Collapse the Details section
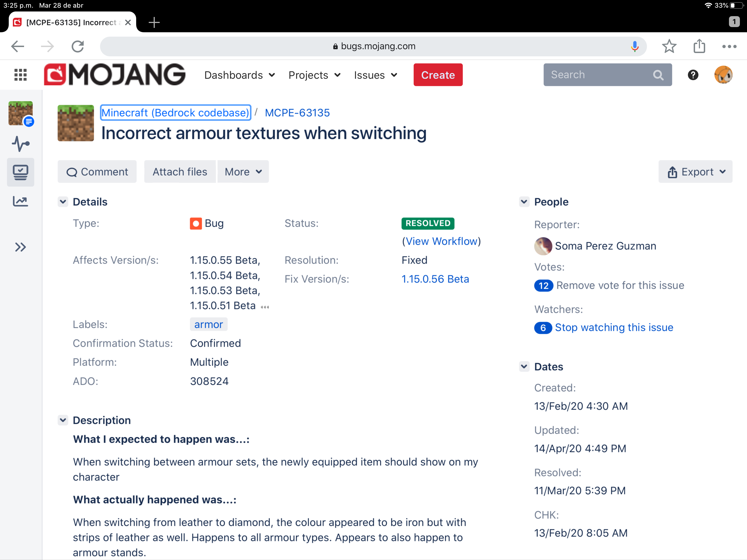747x560 pixels. [63, 202]
